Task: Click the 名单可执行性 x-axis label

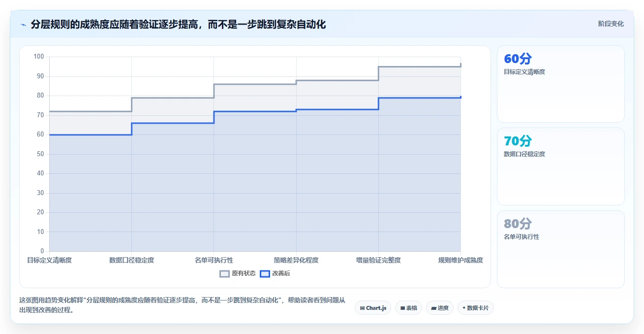Action: tap(214, 260)
